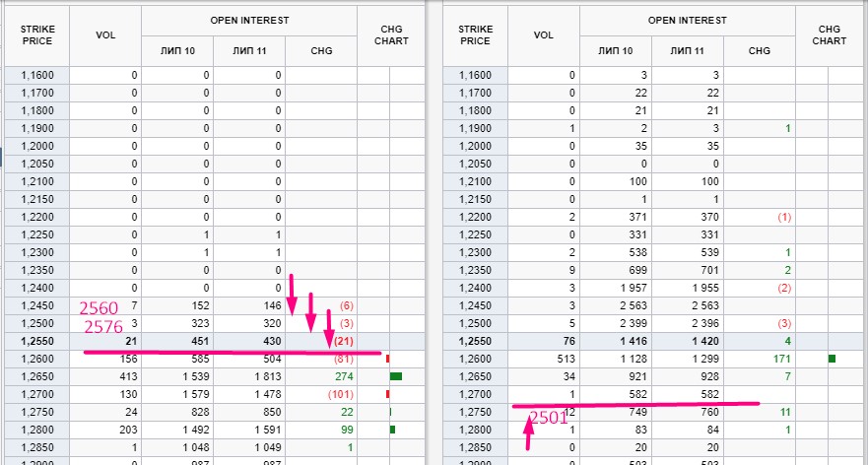Select the bold 1,2550 strike in the left table
The width and height of the screenshot is (868, 465).
pos(37,341)
